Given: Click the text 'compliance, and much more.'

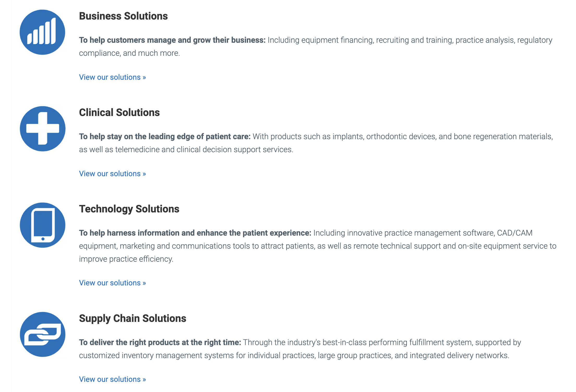Looking at the screenshot, I should coord(129,53).
